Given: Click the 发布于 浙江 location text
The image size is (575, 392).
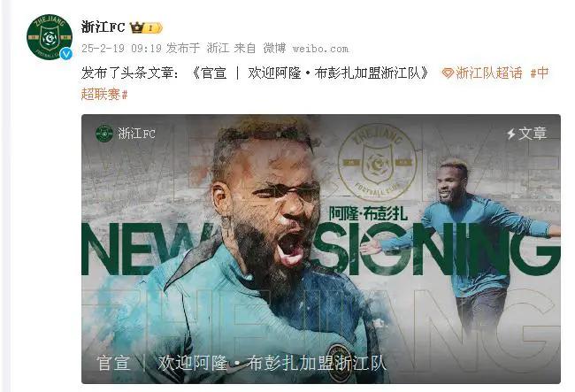Looking at the screenshot, I should (x=197, y=49).
